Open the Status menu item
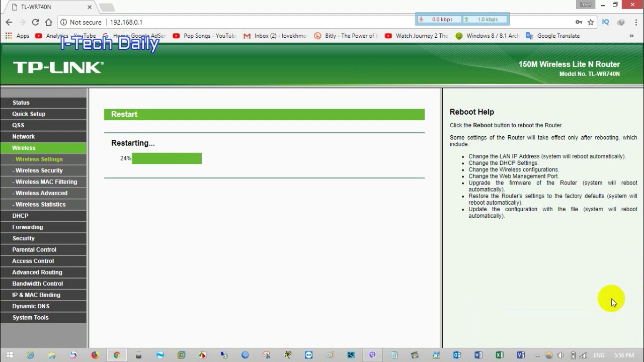This screenshot has width=644, height=362. (43, 103)
